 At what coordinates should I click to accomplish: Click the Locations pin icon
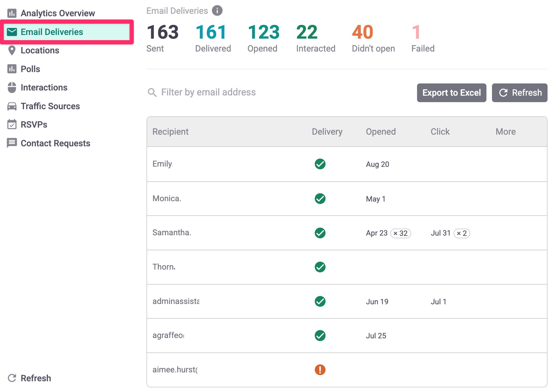click(x=12, y=50)
